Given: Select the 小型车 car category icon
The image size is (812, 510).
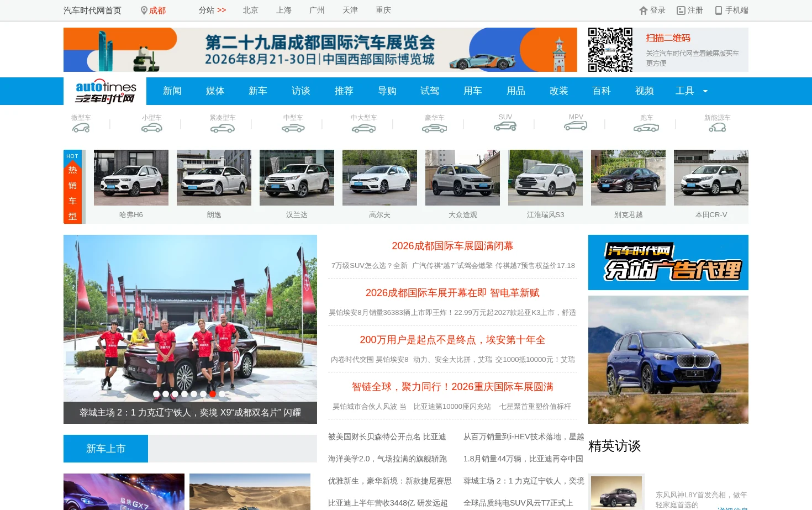Looking at the screenshot, I should point(151,128).
